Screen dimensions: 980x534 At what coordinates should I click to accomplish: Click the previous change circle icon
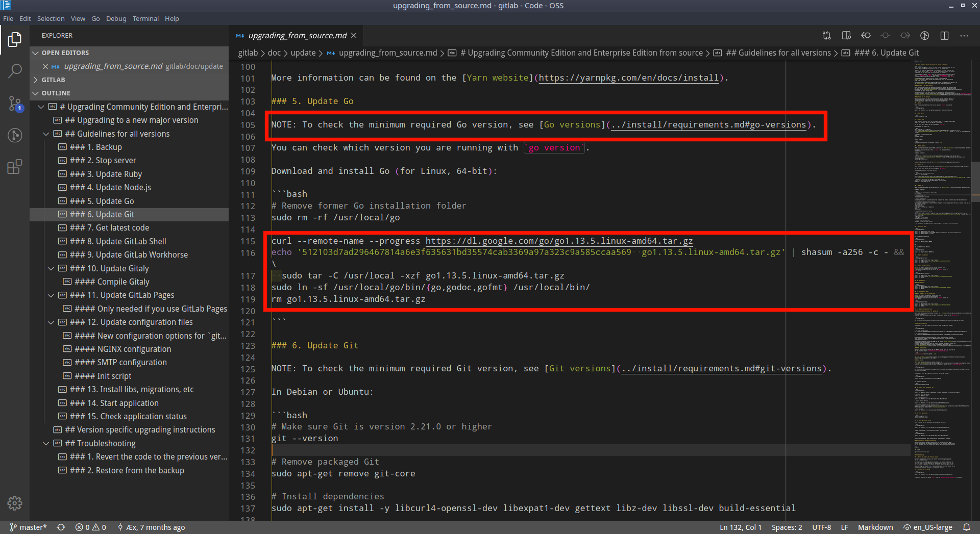click(x=886, y=36)
